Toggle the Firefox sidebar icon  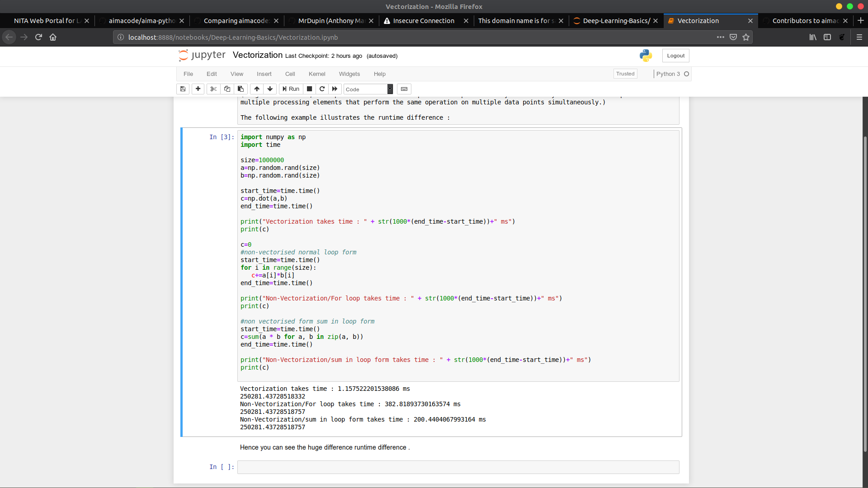tap(827, 37)
